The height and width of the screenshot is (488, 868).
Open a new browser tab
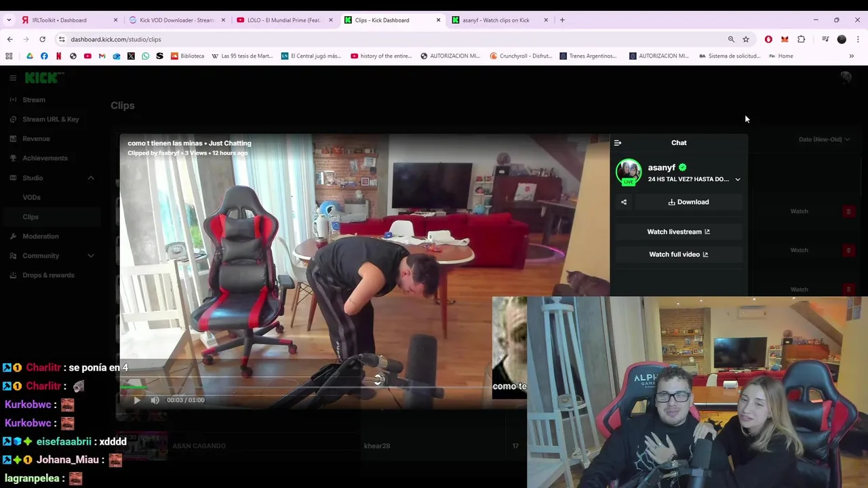pyautogui.click(x=562, y=20)
